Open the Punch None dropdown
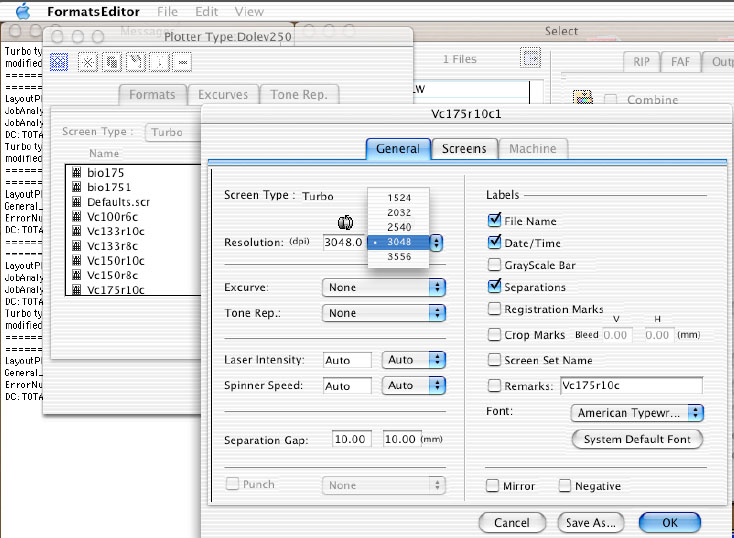 coord(384,485)
